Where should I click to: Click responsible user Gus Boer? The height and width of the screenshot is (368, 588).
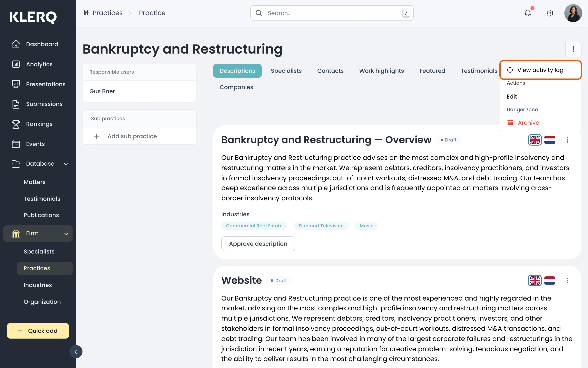[x=102, y=91]
